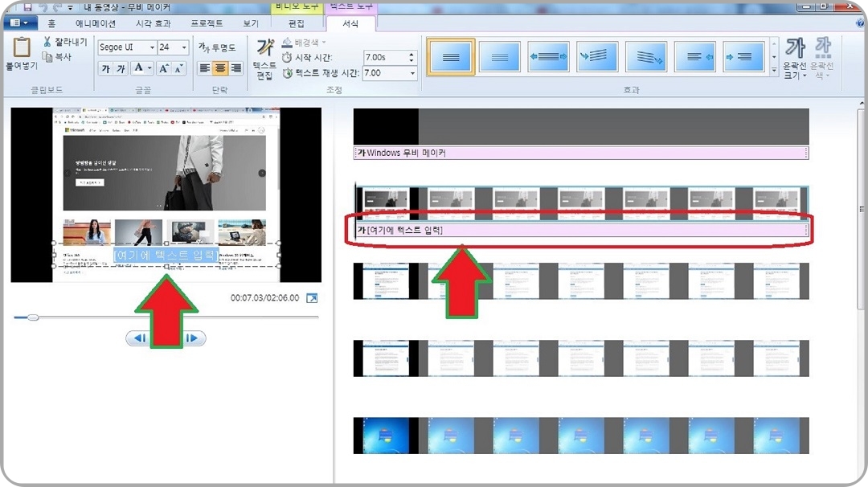Screen dimensions: 868x487
Task: Select the second faded text effect
Action: tap(499, 56)
